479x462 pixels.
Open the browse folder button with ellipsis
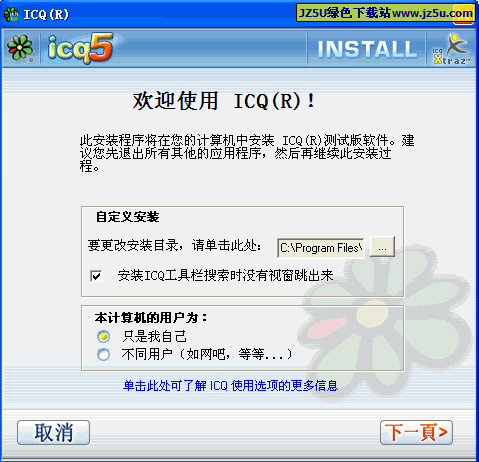382,247
